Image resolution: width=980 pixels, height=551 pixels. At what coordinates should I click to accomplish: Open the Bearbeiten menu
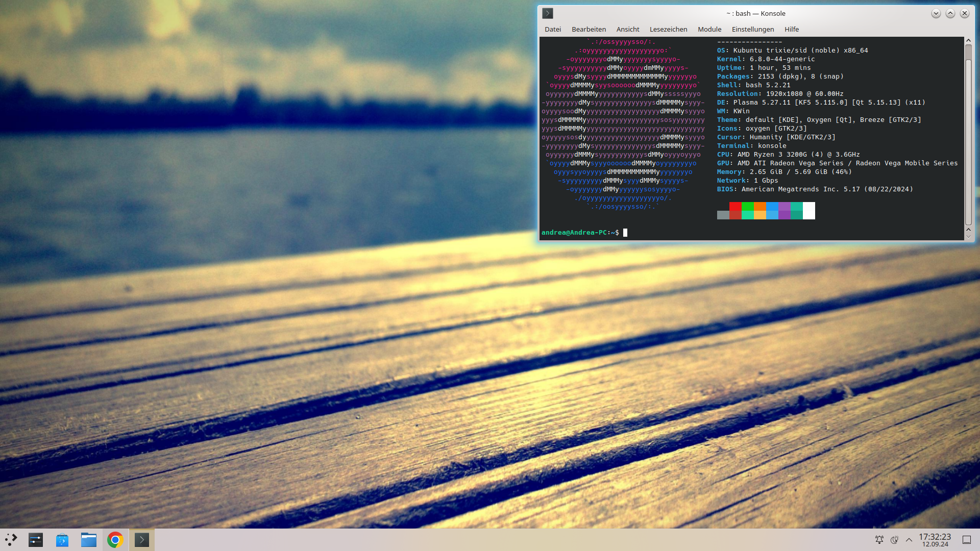[589, 29]
